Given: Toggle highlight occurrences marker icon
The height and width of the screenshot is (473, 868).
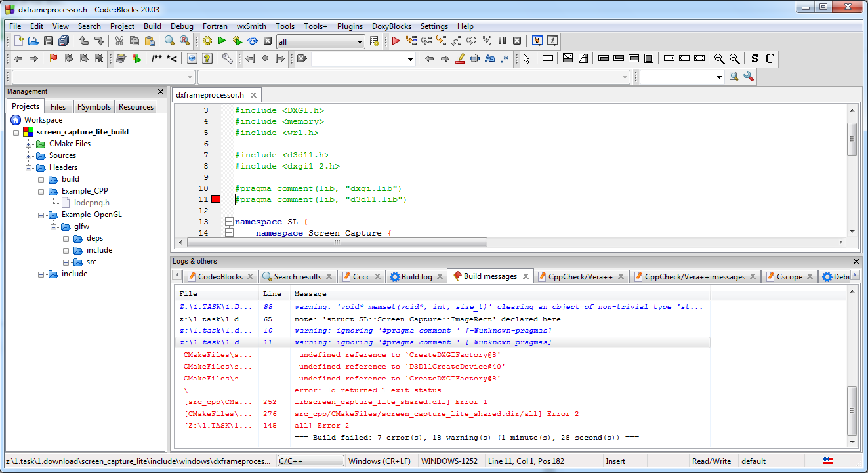Looking at the screenshot, I should point(460,59).
